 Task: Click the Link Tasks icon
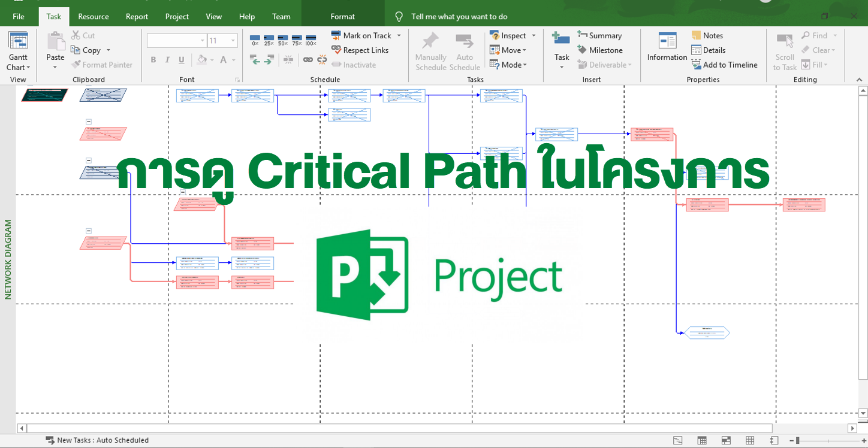click(x=308, y=60)
